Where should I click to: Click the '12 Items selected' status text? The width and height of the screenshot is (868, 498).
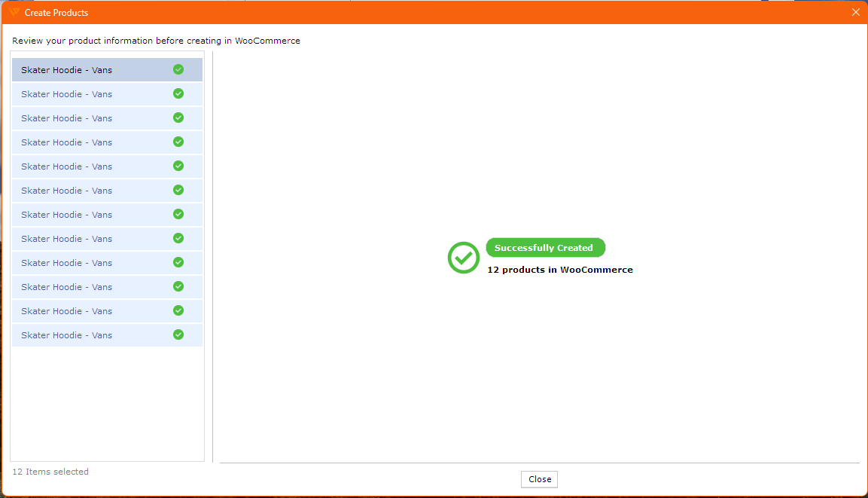coord(50,472)
